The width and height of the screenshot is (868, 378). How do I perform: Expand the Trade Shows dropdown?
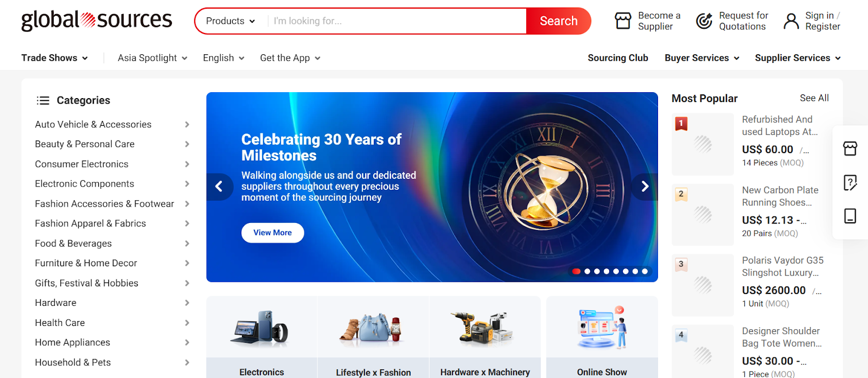54,58
